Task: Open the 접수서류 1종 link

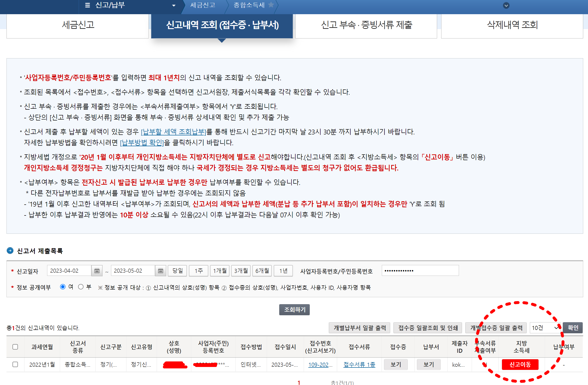Action: tap(359, 365)
